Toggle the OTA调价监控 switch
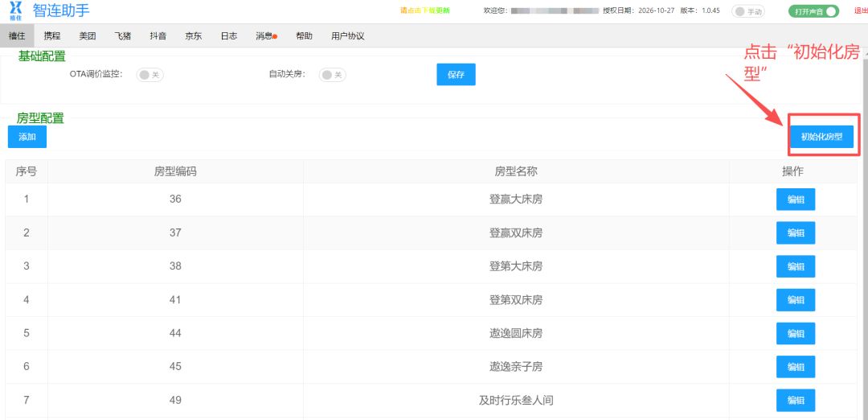Screen dimensions: 868x420 pos(150,75)
